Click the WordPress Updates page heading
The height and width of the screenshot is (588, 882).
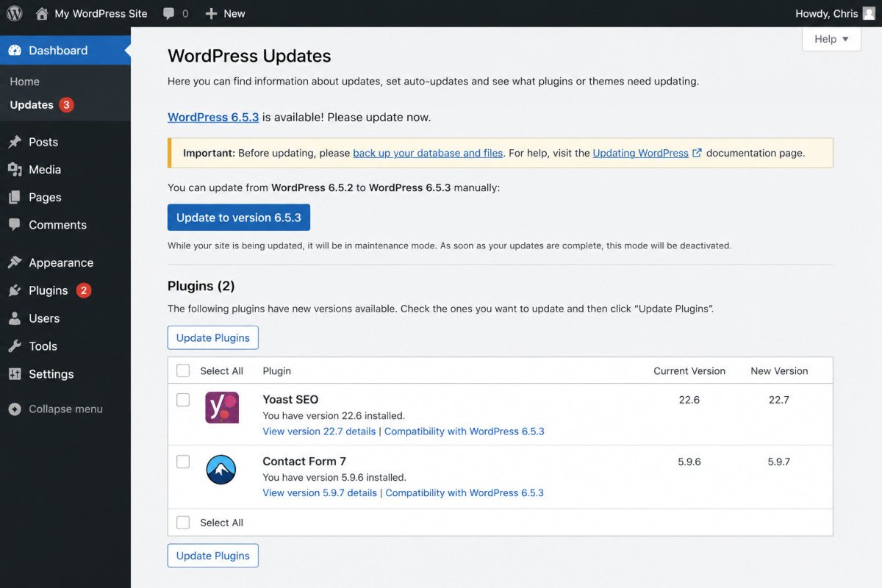tap(249, 56)
